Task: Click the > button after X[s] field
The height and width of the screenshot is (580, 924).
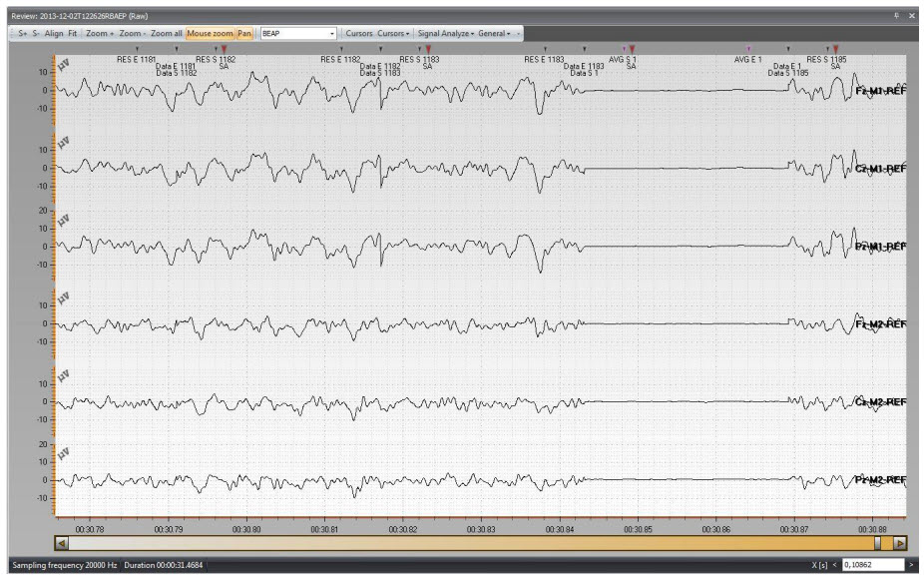Action: (x=911, y=565)
